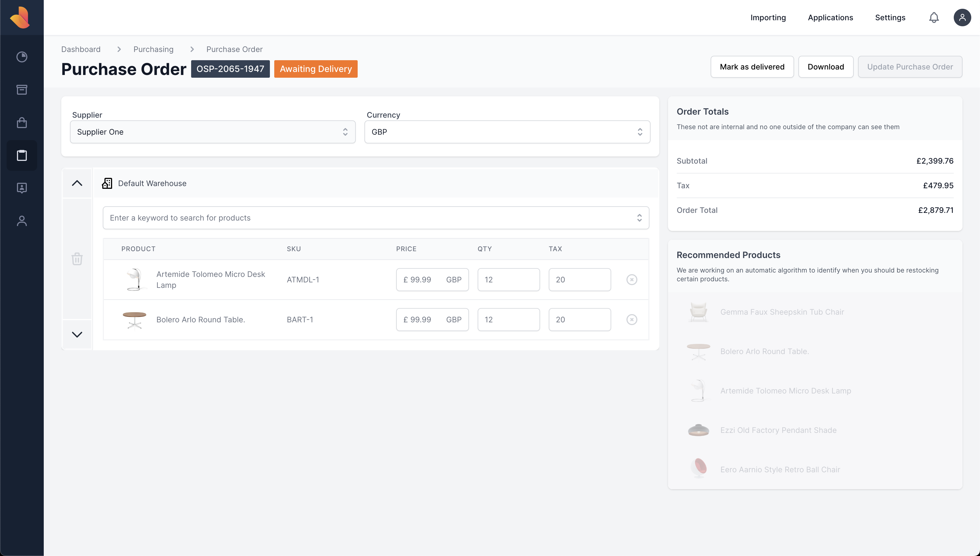
Task: Open the Applications menu item
Action: point(830,18)
